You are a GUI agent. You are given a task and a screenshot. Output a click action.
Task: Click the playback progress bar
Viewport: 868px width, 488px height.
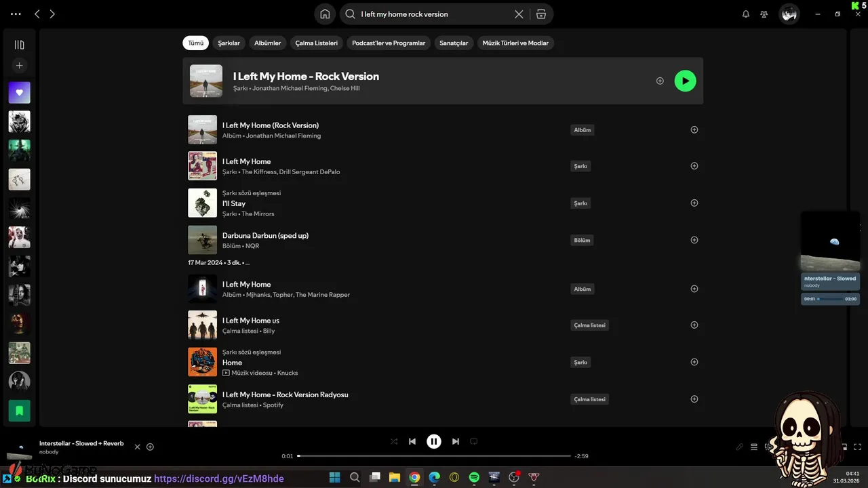(x=434, y=456)
